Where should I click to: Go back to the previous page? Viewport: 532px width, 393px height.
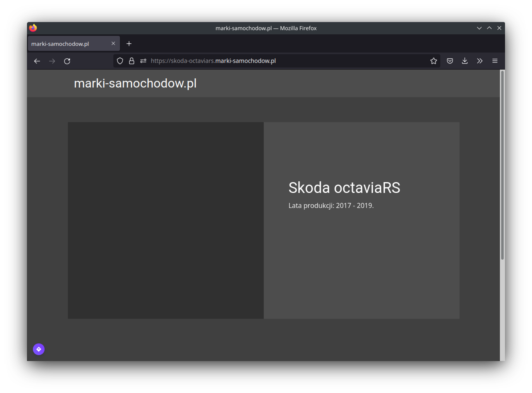[x=37, y=61]
